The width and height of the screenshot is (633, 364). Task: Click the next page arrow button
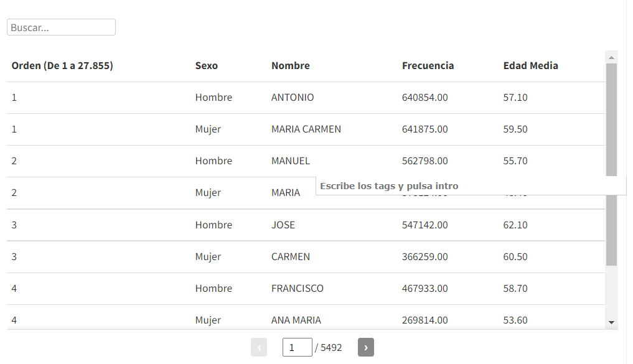pos(366,347)
